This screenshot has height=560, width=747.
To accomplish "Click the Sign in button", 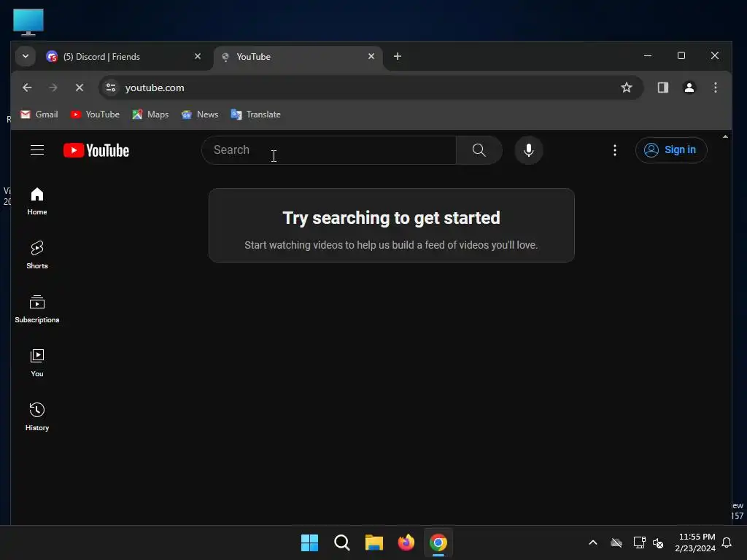I will pyautogui.click(x=671, y=150).
